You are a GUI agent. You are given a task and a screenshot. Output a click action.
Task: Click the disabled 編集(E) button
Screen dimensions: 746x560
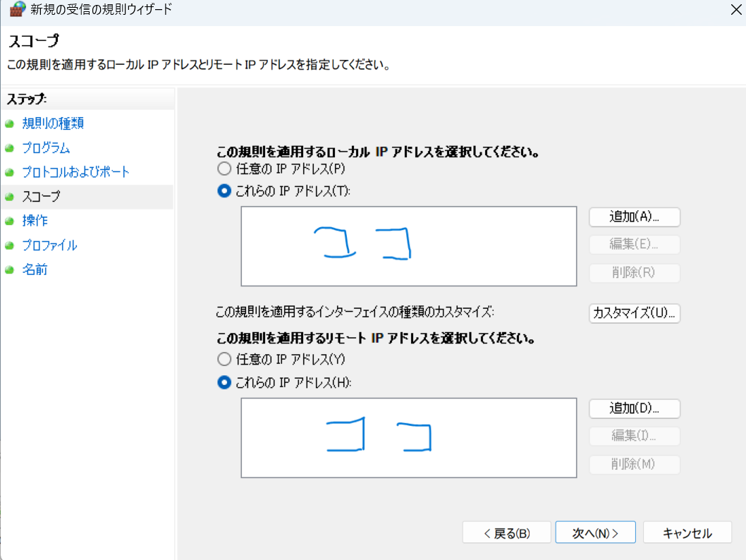(633, 245)
